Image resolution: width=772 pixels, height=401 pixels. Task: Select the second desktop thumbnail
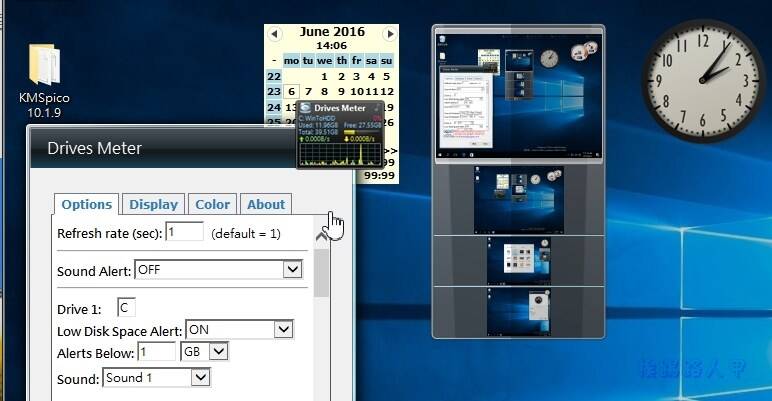518,200
